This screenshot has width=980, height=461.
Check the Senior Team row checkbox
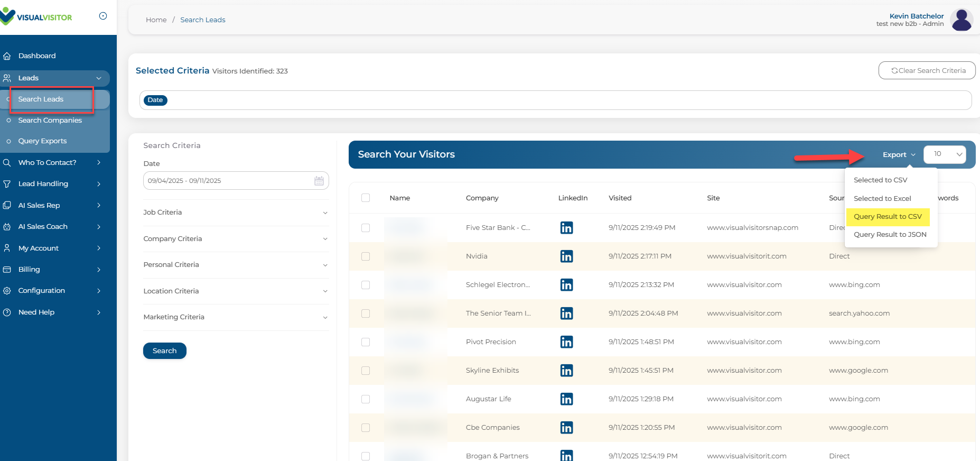[366, 314]
